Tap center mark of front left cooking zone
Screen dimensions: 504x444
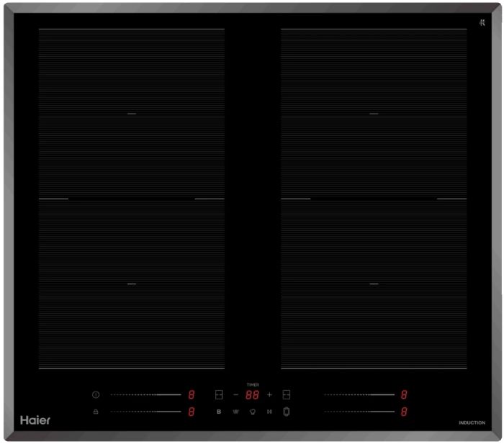[132, 284]
